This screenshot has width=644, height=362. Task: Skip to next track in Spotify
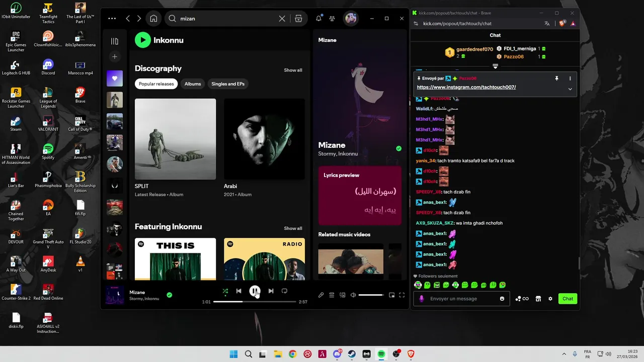[271, 291]
